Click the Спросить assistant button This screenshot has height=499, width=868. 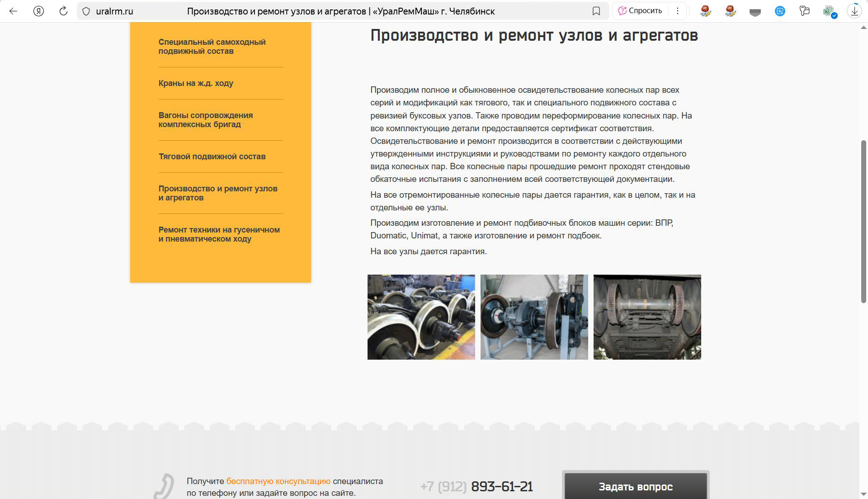pos(640,11)
